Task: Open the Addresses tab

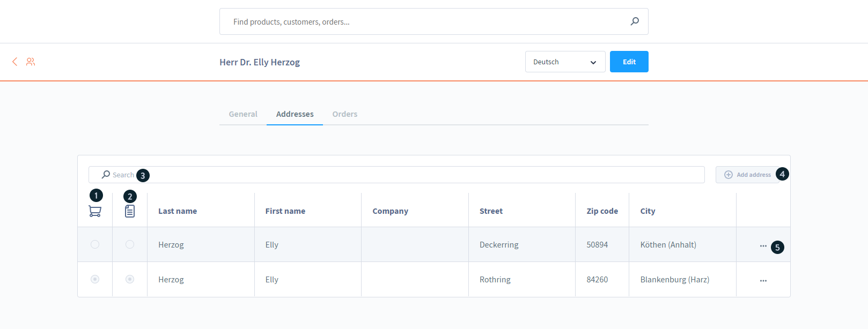Action: [295, 114]
